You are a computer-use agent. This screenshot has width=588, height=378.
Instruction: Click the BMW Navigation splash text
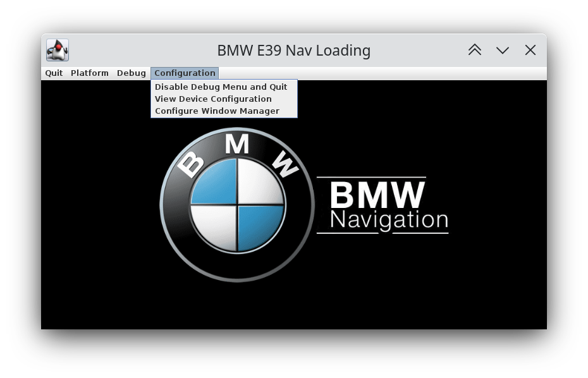pyautogui.click(x=383, y=205)
